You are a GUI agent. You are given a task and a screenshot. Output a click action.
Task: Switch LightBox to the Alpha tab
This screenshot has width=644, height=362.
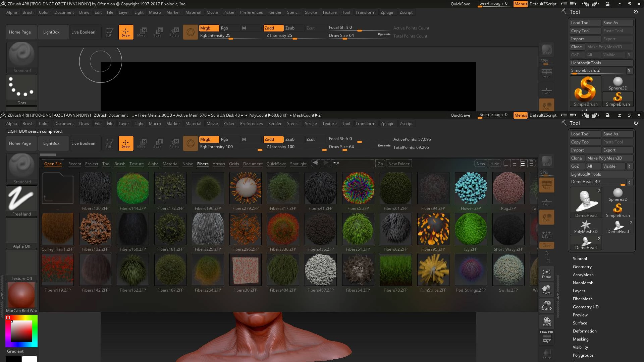(153, 164)
